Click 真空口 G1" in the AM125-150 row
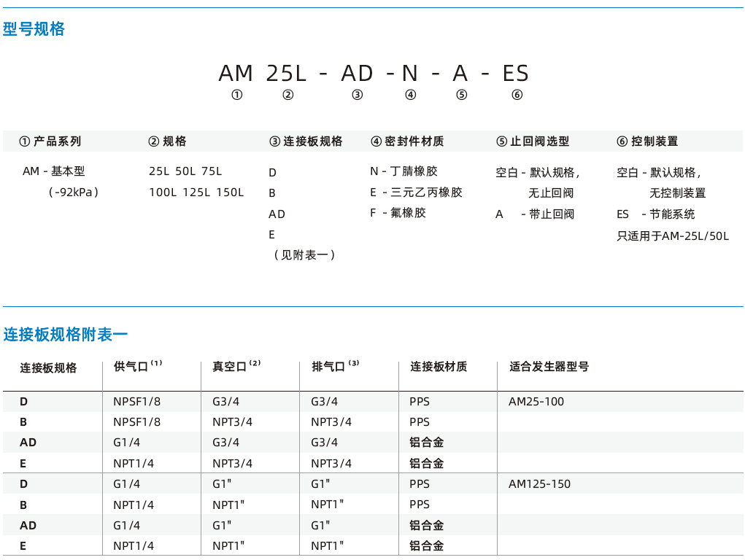Screen dimensions: 745x560 (x=222, y=484)
